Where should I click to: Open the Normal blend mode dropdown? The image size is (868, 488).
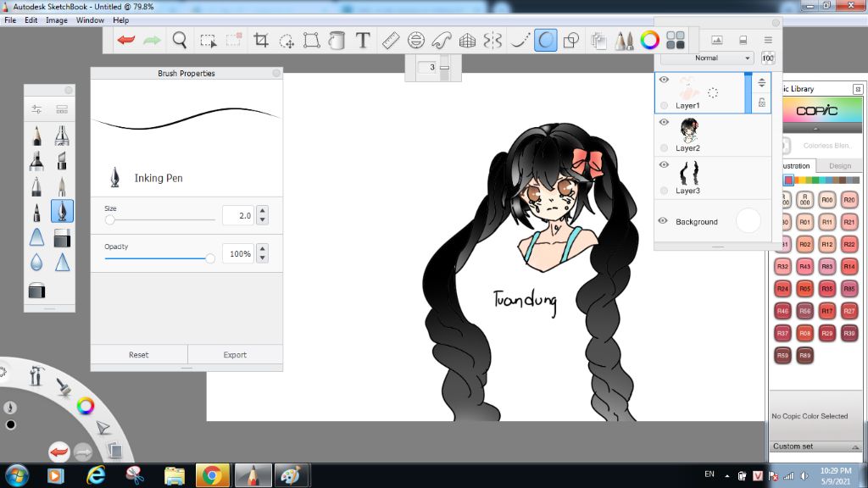[707, 58]
